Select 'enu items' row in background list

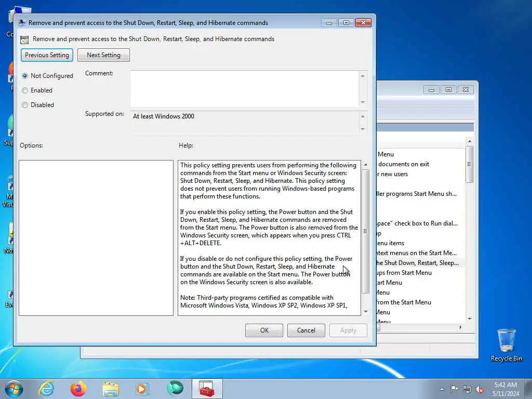[x=392, y=243]
